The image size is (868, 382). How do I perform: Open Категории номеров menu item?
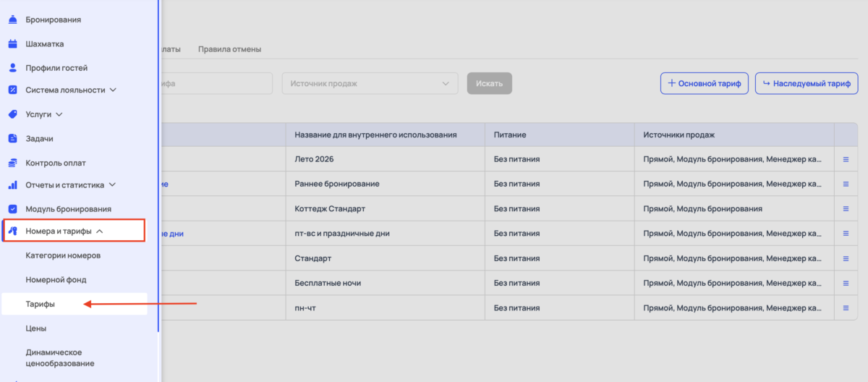point(63,255)
